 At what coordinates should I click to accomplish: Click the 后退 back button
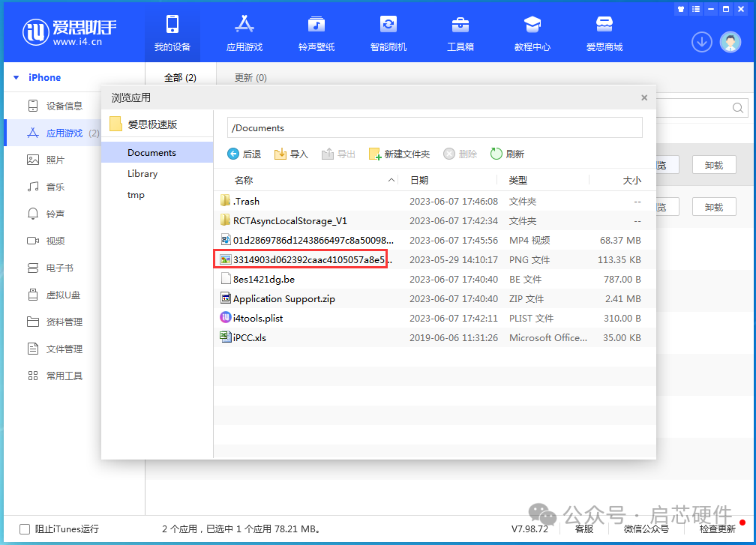(x=244, y=154)
